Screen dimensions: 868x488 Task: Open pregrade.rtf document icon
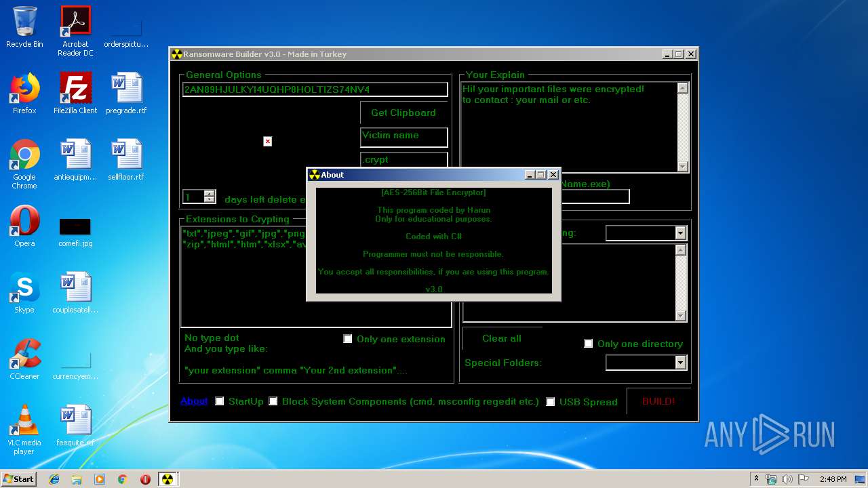click(x=126, y=94)
